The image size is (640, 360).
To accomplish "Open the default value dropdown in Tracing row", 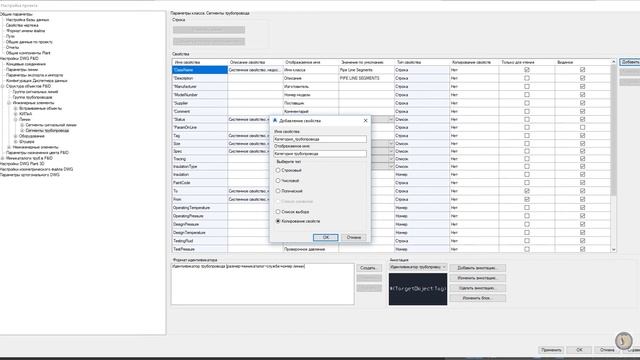I will pos(391,159).
